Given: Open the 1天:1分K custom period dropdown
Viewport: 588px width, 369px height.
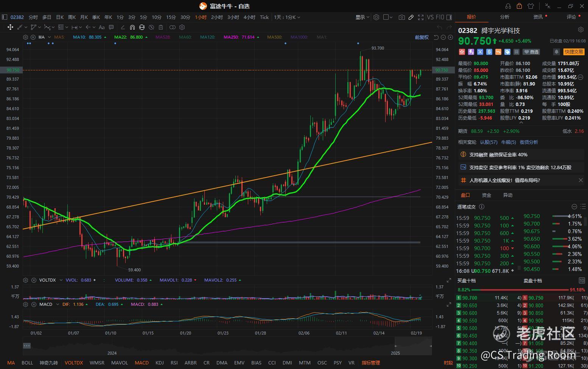Looking at the screenshot, I should click(287, 17).
